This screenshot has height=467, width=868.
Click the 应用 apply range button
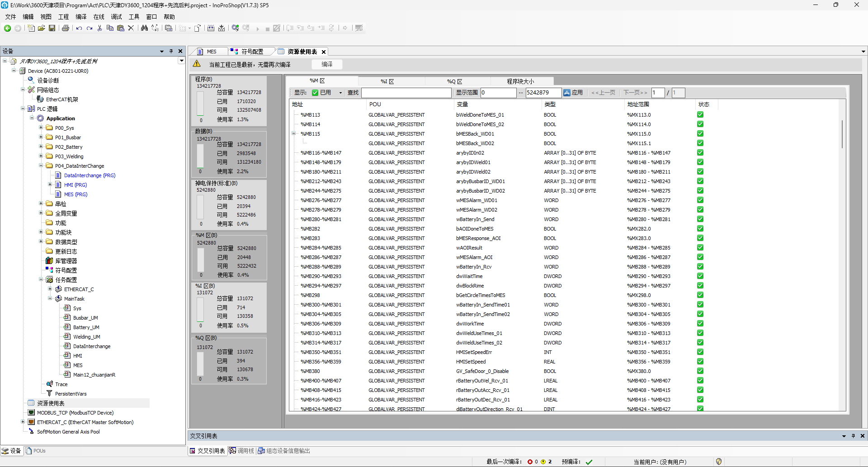pyautogui.click(x=573, y=93)
